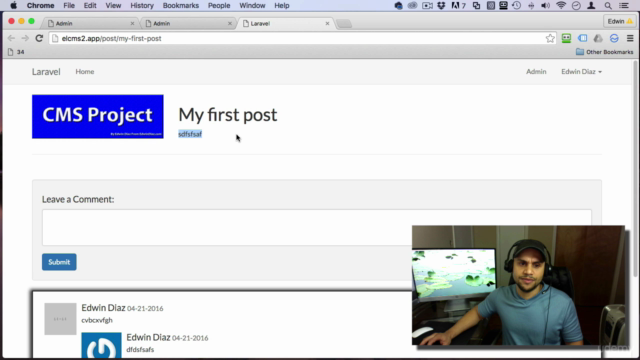Open the Edit menu
Image resolution: width=640 pixels, height=360 pixels.
pyautogui.click(x=90, y=5)
